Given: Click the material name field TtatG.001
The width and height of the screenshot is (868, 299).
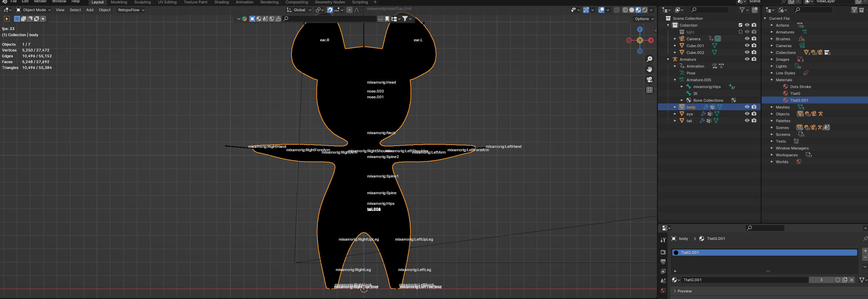Looking at the screenshot, I should (x=745, y=280).
